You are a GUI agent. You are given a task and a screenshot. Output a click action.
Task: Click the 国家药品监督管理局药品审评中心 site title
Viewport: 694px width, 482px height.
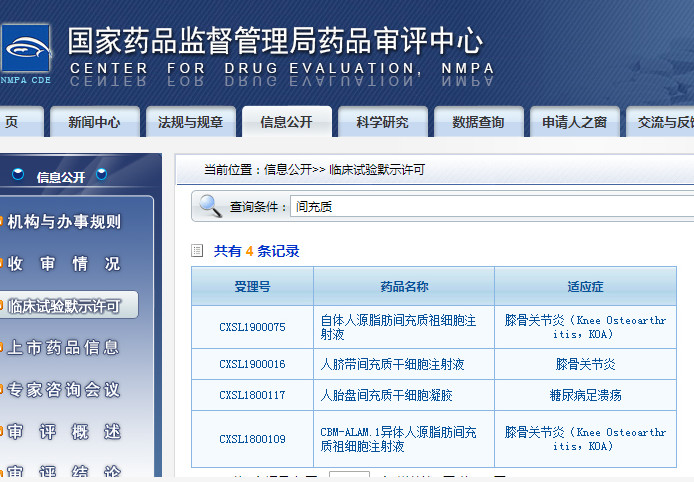(x=275, y=41)
